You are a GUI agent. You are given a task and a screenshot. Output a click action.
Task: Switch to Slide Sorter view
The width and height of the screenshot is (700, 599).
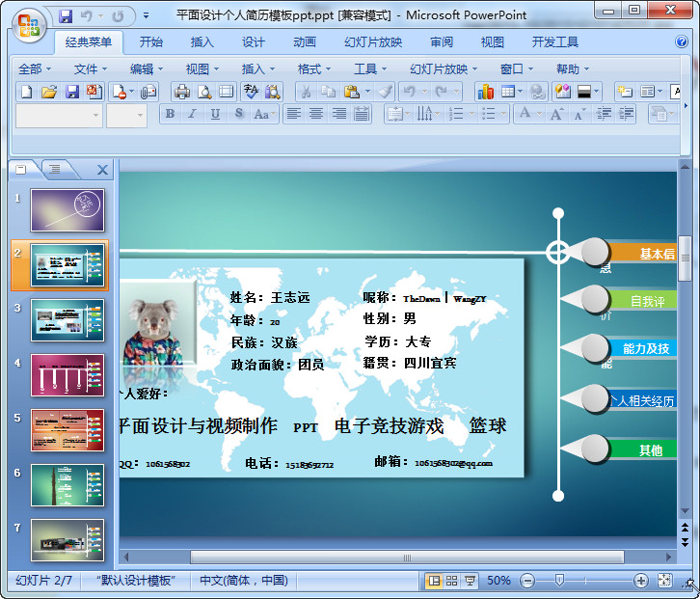[451, 581]
